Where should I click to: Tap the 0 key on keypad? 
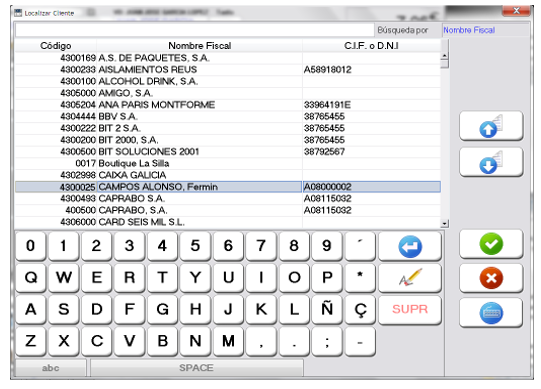pyautogui.click(x=30, y=246)
